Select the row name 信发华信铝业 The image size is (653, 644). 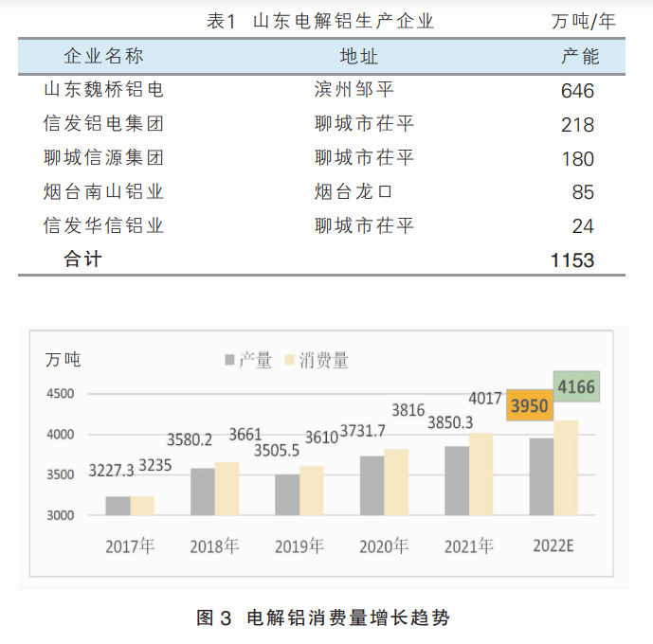tap(103, 225)
